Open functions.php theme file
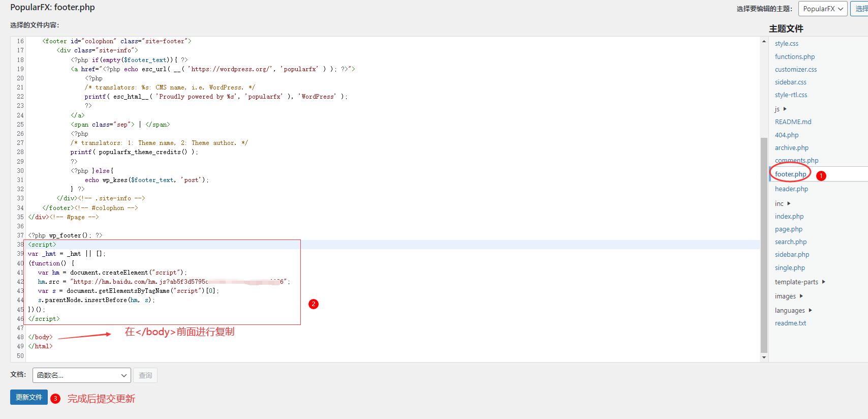Image resolution: width=868 pixels, height=419 pixels. [794, 56]
